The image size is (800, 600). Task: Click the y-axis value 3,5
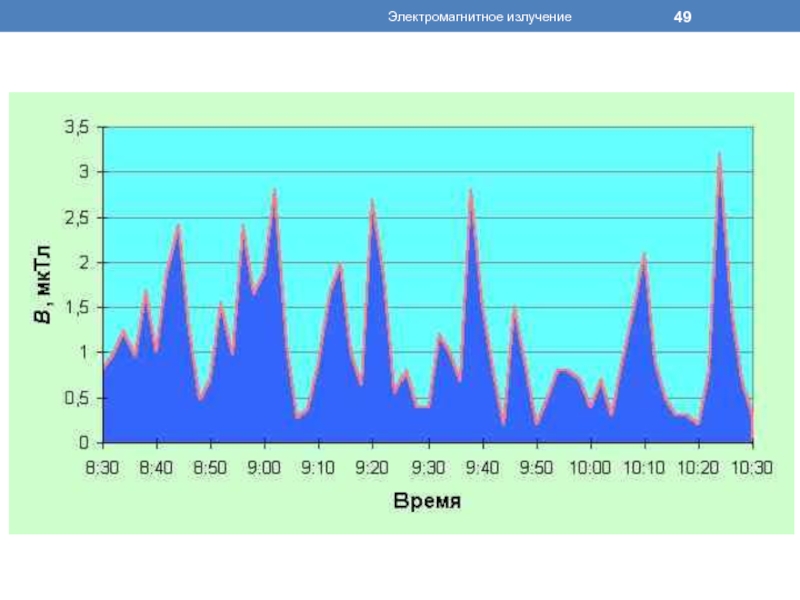tap(77, 127)
